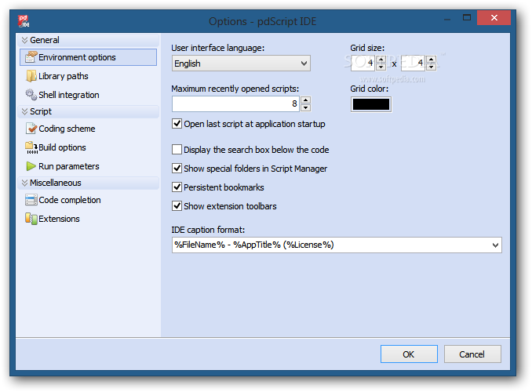This screenshot has width=532, height=392.
Task: Close the Options dialog window
Action: click(x=494, y=17)
